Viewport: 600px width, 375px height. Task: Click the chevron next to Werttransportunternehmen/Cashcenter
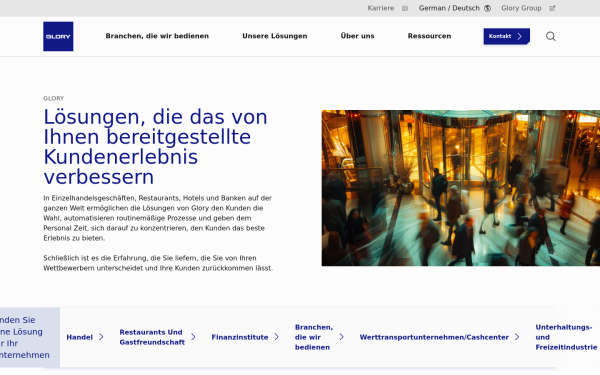click(x=517, y=337)
